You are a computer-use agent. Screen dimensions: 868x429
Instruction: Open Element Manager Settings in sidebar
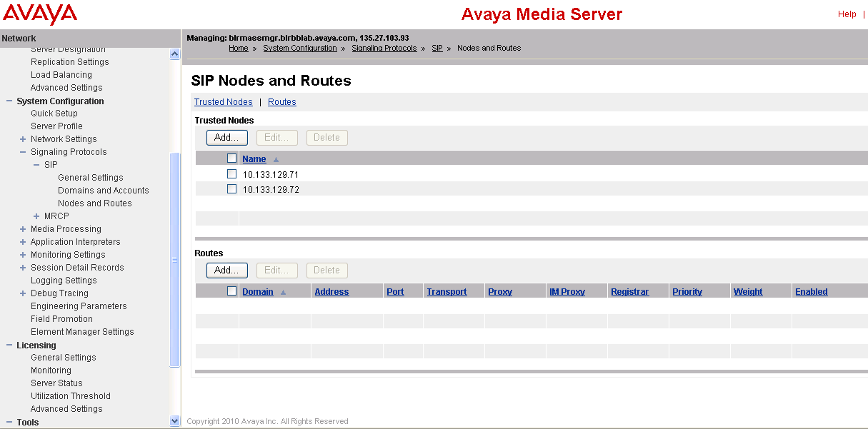82,332
